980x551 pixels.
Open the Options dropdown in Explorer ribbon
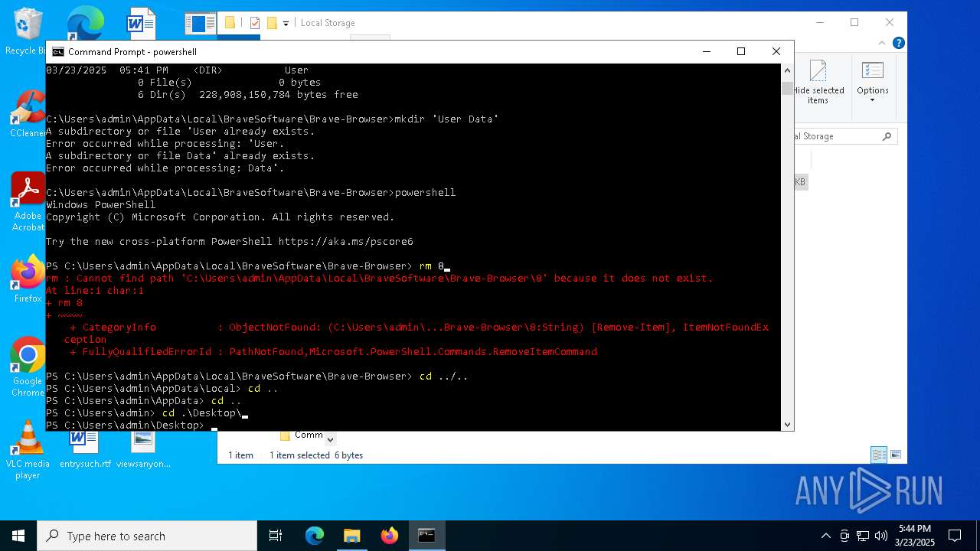tap(873, 83)
